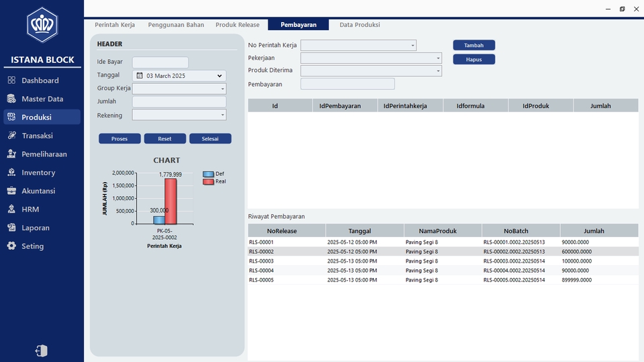Select history row RLS-00003
Viewport: 644px width, 362px height.
443,261
